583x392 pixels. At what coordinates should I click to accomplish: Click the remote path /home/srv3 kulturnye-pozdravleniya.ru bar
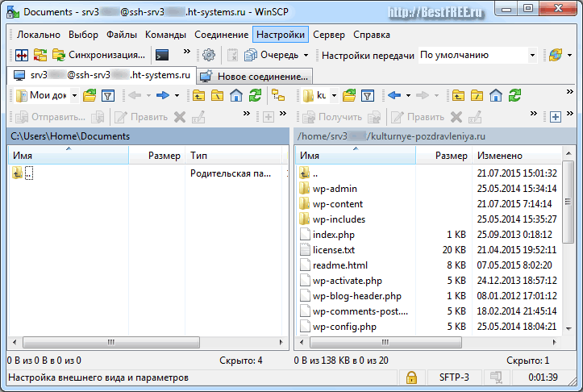(435, 136)
